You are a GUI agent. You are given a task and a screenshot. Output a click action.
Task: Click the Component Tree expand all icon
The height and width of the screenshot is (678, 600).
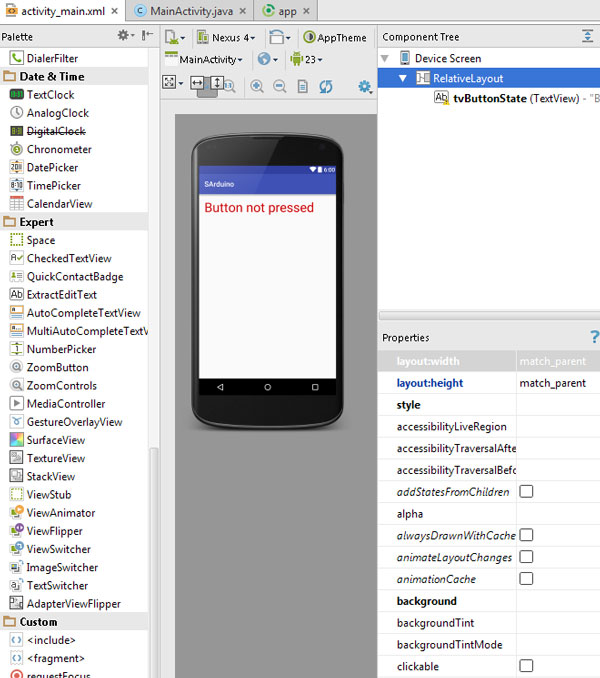(x=587, y=35)
